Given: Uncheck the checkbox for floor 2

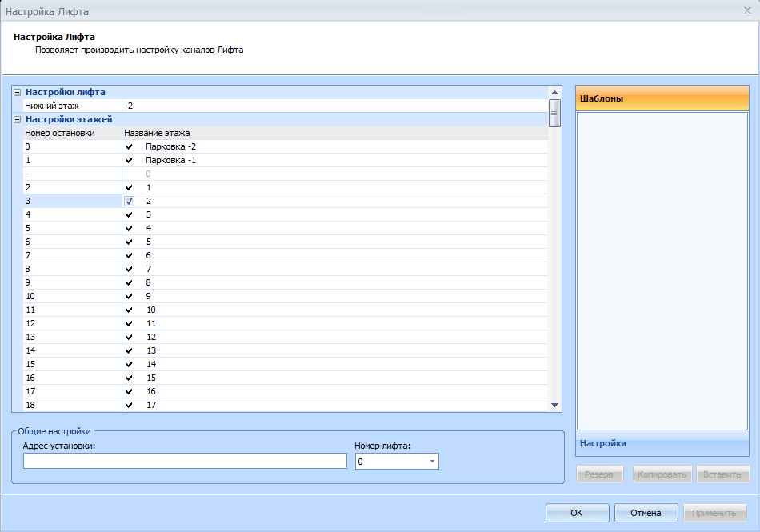Looking at the screenshot, I should [130, 202].
